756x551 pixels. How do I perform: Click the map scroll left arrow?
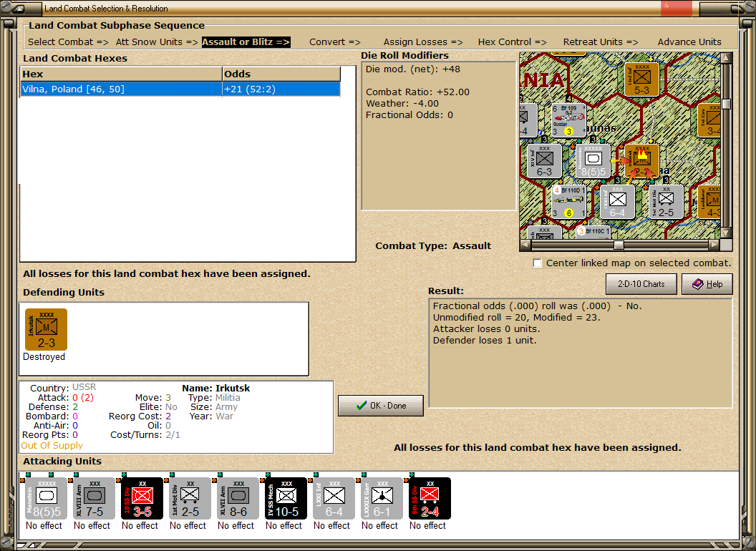pyautogui.click(x=525, y=245)
